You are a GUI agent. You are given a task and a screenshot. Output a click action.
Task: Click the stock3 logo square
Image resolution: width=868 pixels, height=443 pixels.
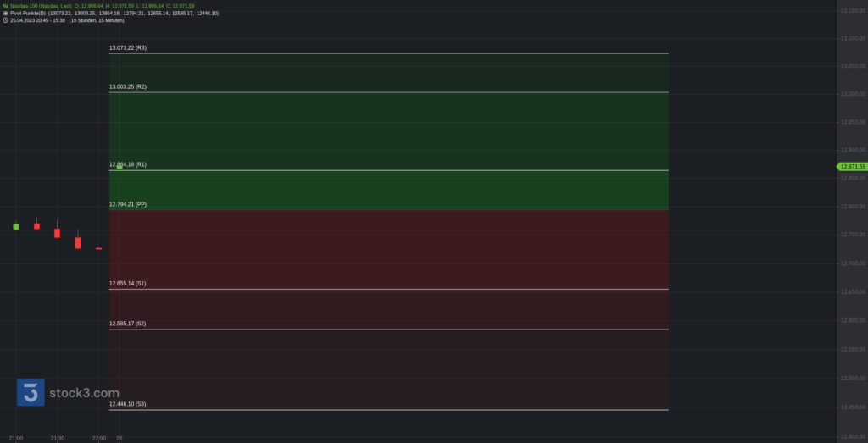tap(31, 393)
